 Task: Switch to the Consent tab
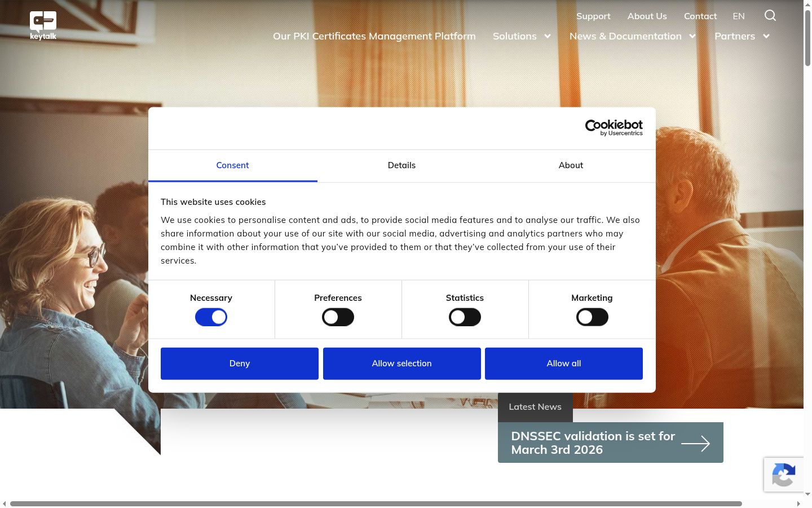coord(232,165)
